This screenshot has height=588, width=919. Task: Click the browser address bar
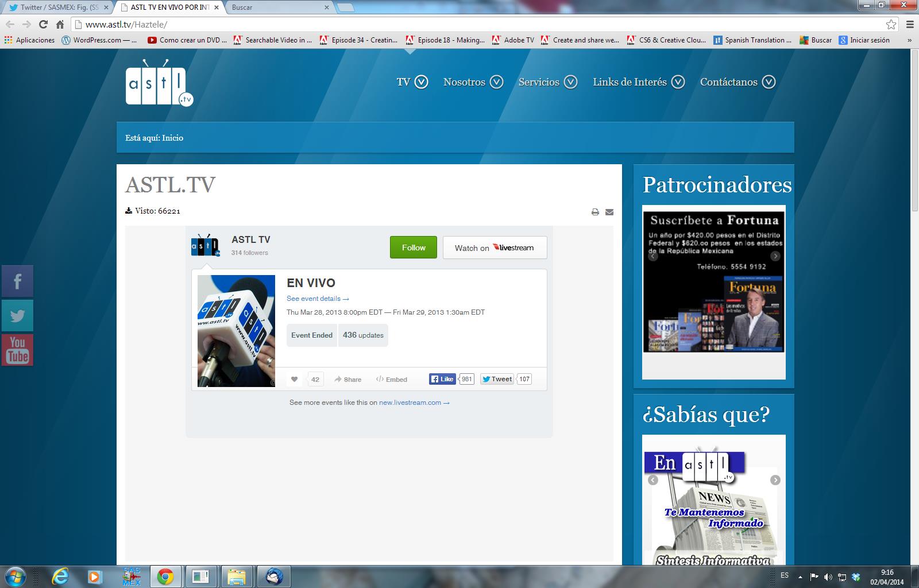pyautogui.click(x=459, y=24)
